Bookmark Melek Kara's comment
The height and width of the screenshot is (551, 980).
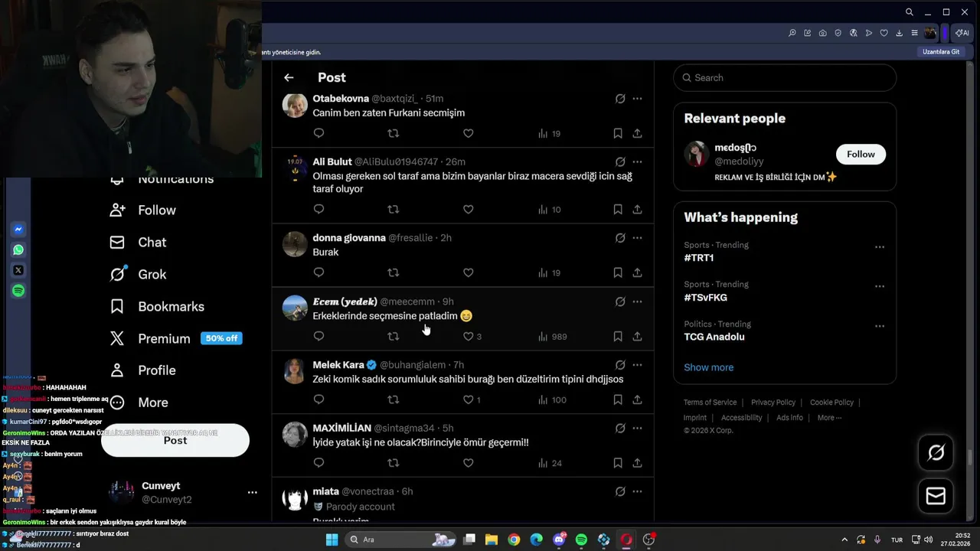click(618, 399)
